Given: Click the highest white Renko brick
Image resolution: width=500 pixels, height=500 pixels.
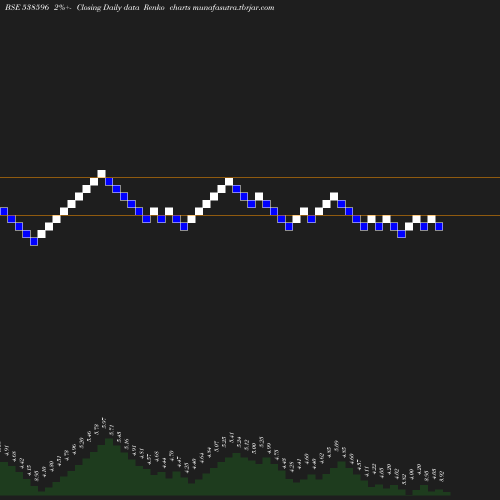Looking at the screenshot, I should pyautogui.click(x=101, y=174).
